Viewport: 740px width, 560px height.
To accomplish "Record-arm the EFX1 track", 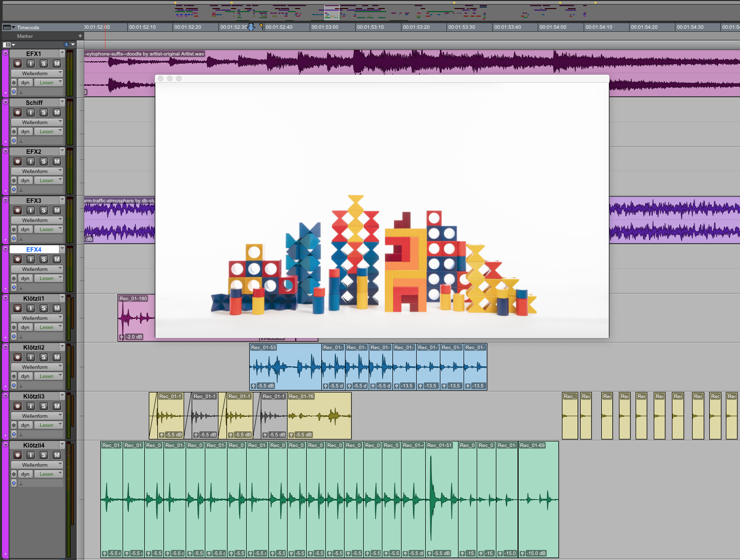I will click(x=18, y=64).
